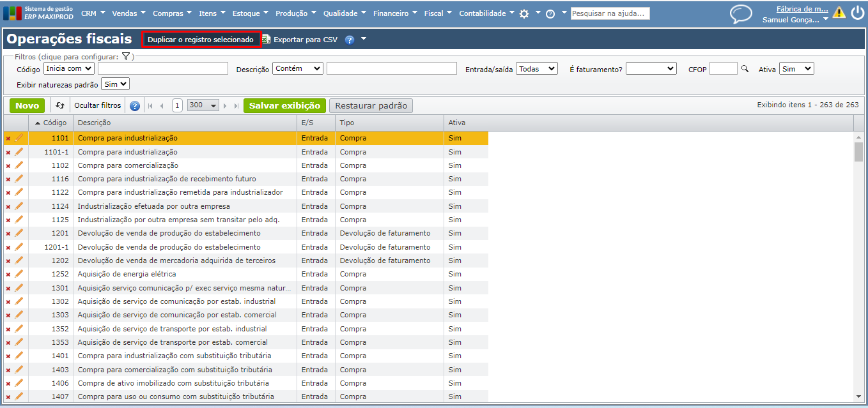The width and height of the screenshot is (868, 408).
Task: Open the Vendas menu
Action: point(128,13)
